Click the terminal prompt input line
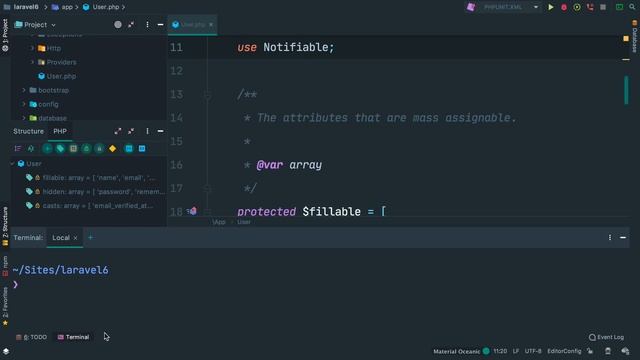This screenshot has width=640, height=360. click(320, 284)
